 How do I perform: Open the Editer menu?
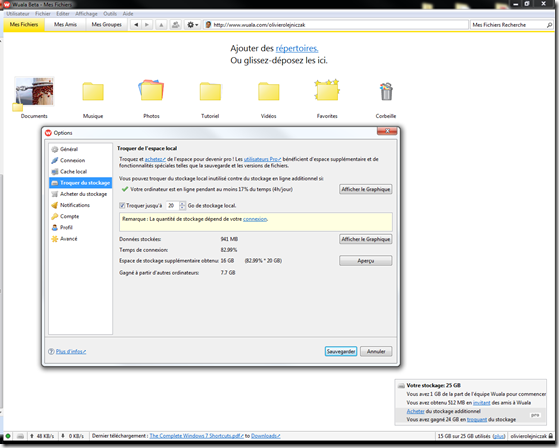click(x=63, y=14)
